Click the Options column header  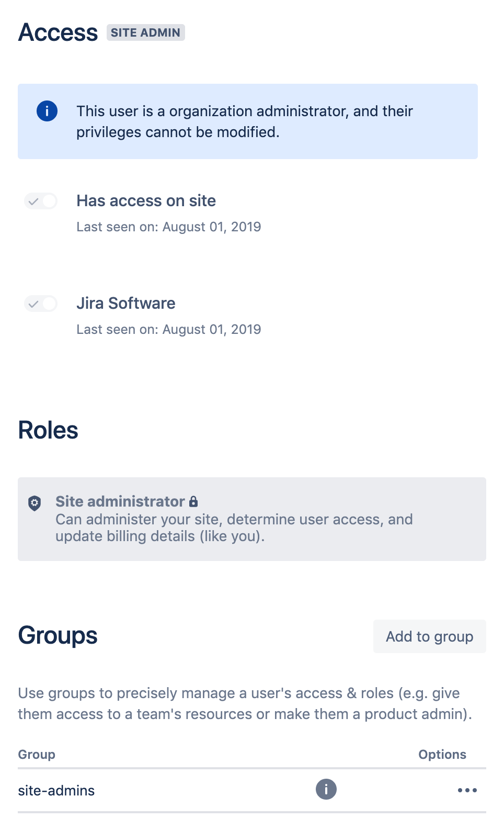point(442,755)
